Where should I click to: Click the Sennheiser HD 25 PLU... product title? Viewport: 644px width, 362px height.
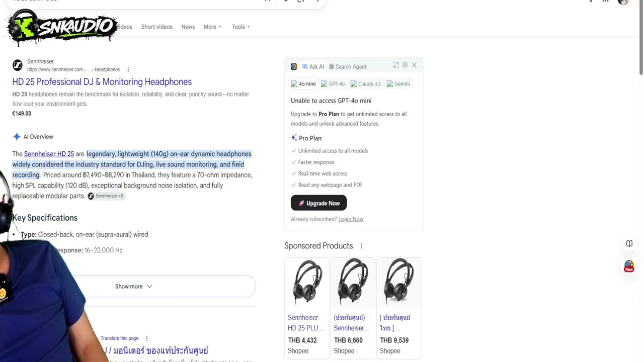click(x=306, y=323)
